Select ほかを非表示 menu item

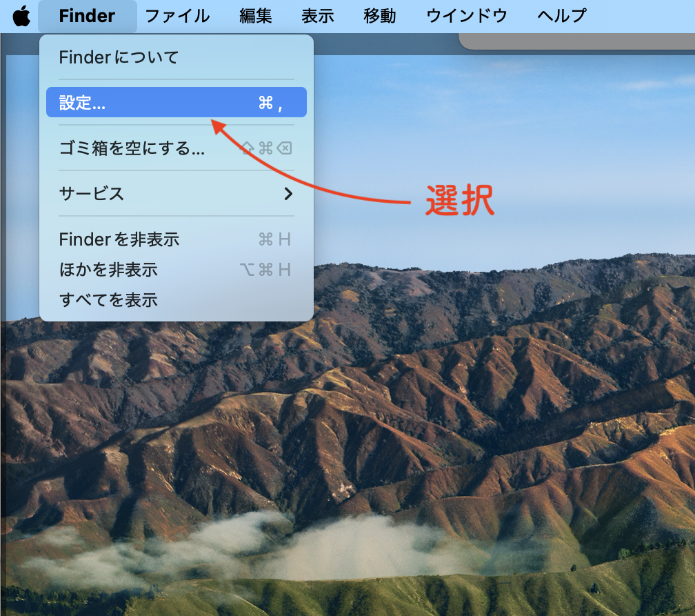pyautogui.click(x=177, y=270)
